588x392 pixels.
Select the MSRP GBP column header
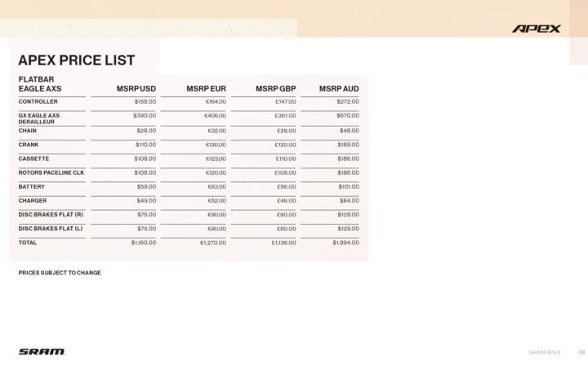(275, 88)
